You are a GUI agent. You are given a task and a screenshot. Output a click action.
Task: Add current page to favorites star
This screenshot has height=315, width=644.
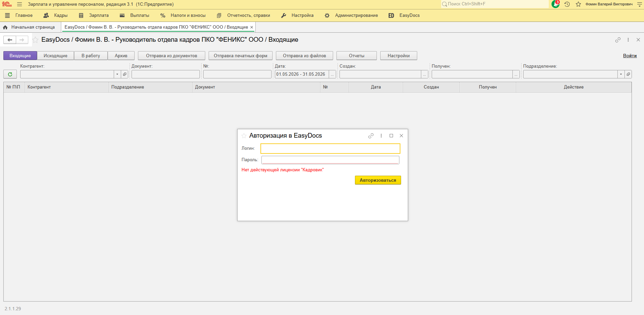[x=35, y=40]
